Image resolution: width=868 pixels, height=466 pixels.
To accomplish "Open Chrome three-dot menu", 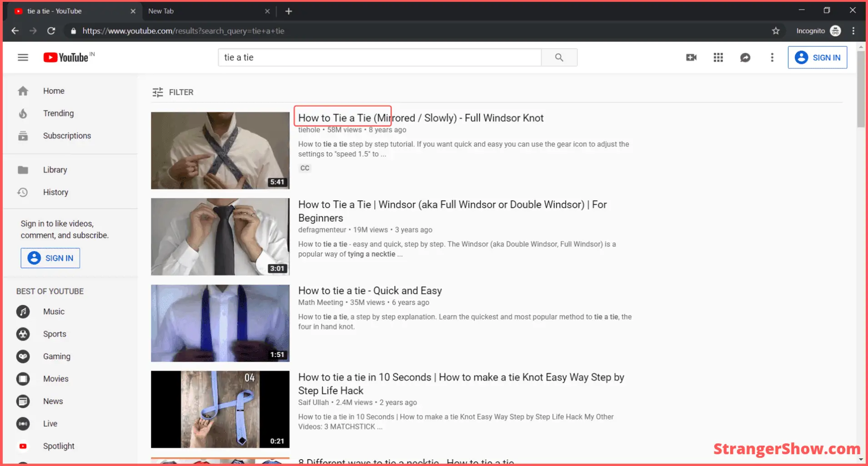I will tap(853, 30).
